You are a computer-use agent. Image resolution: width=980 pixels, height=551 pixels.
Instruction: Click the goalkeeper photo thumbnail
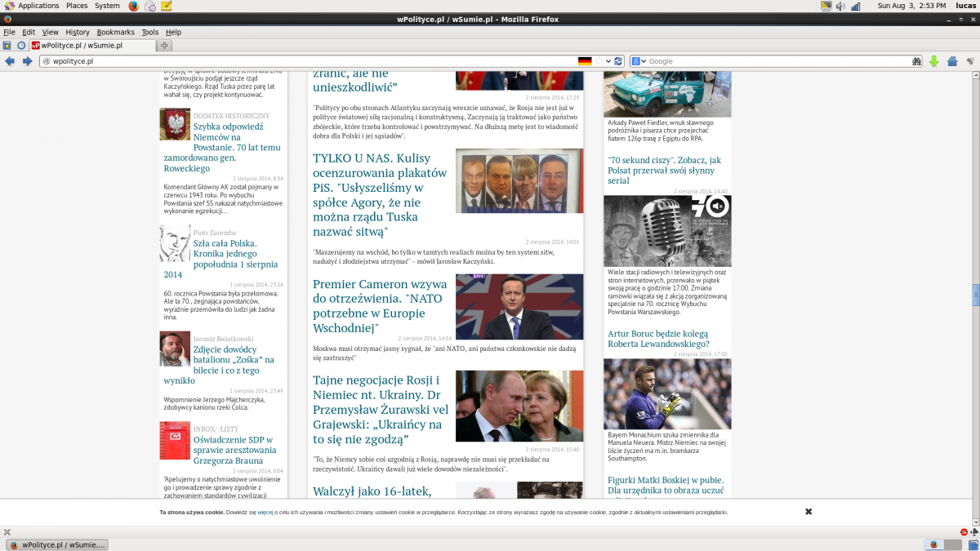coord(667,394)
